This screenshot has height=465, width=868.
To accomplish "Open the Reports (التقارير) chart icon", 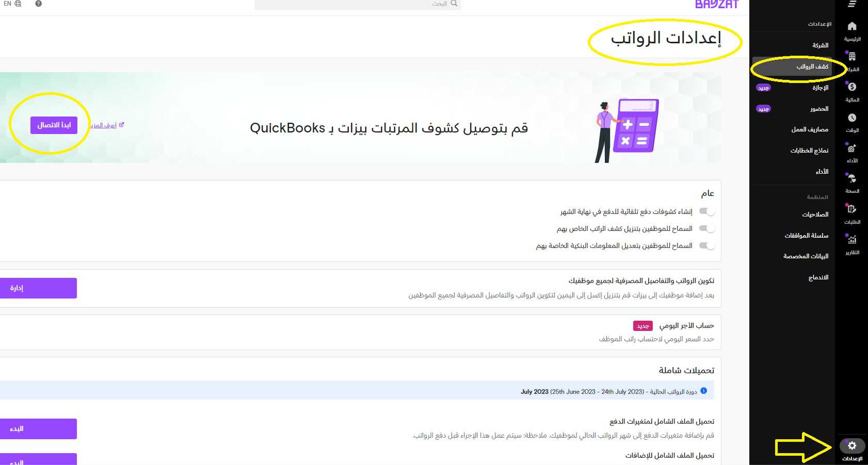I will click(x=852, y=240).
